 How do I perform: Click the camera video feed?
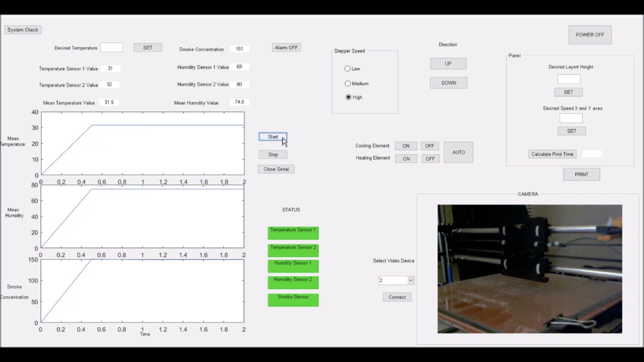(x=530, y=269)
